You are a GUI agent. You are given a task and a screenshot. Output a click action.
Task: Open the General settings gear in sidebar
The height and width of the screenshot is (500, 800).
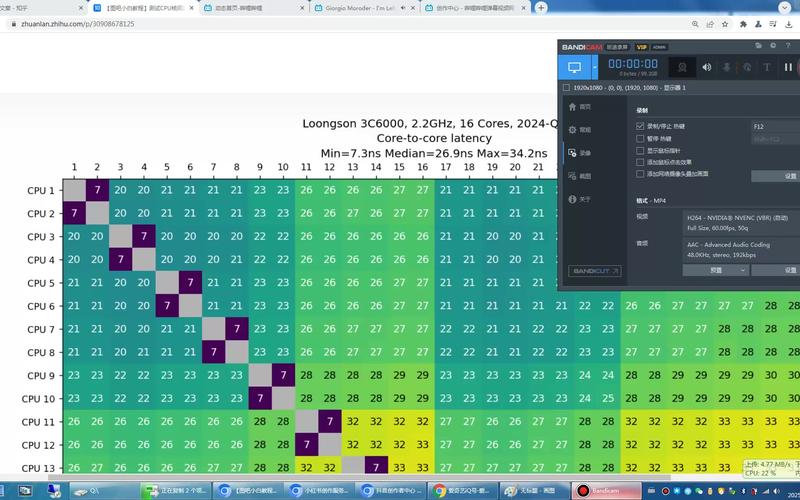coord(579,130)
